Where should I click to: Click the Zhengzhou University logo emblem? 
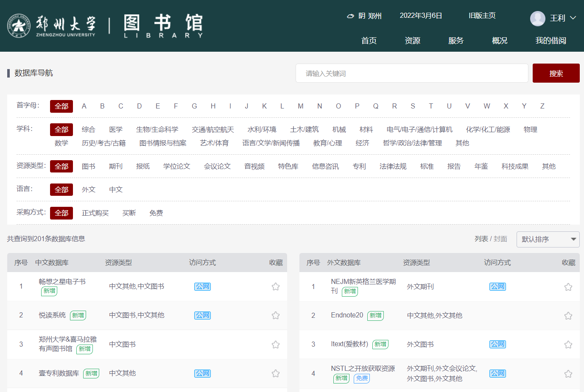click(19, 26)
